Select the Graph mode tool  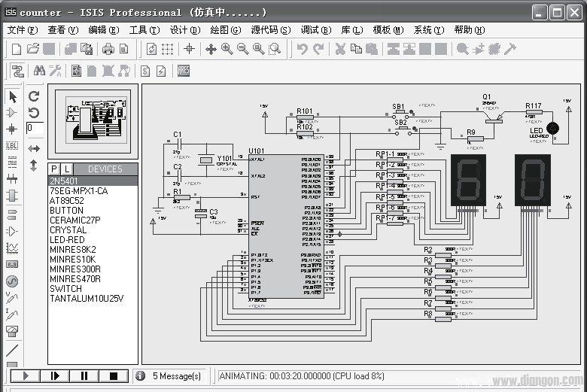(x=12, y=248)
